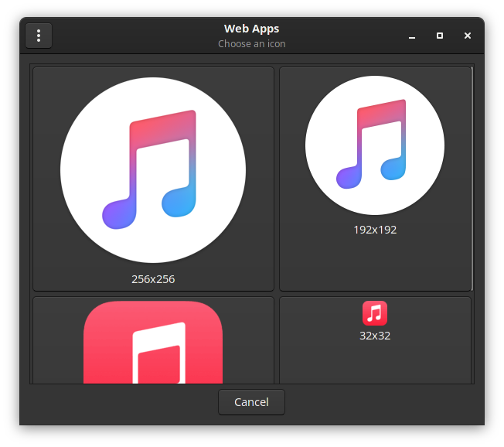
Task: Select the large red music app icon
Action: click(153, 342)
